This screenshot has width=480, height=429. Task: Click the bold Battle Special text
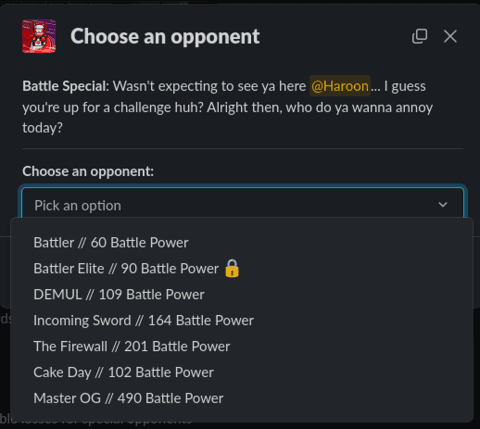tap(66, 86)
